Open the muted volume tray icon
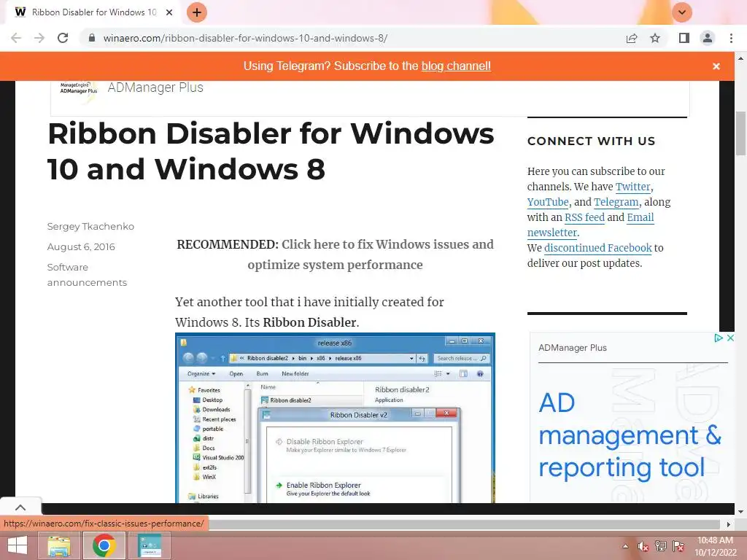The height and width of the screenshot is (560, 747). tap(643, 546)
